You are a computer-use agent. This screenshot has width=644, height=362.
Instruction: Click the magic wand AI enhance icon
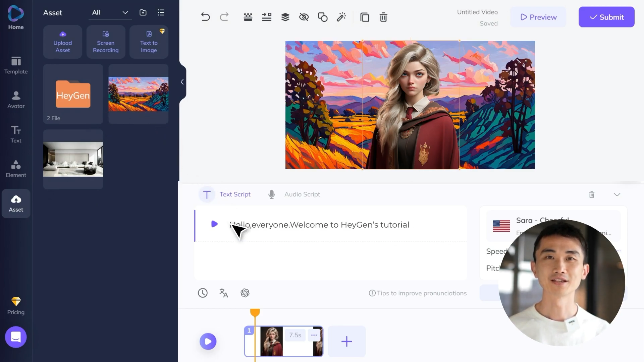[341, 17]
